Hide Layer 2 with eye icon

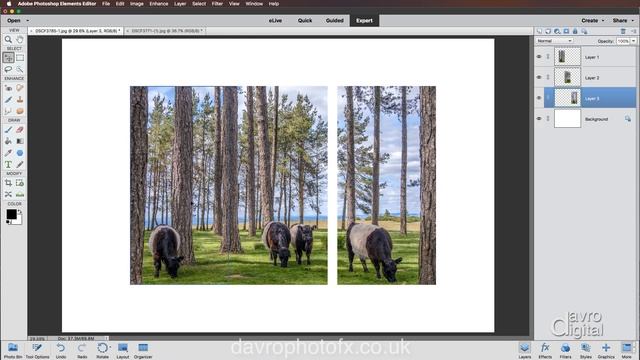(x=539, y=77)
